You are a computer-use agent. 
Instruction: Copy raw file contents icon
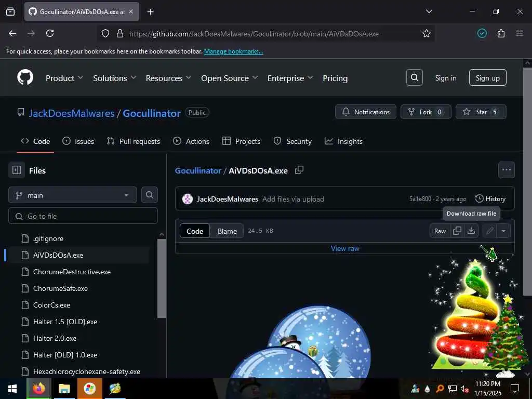coord(457,231)
